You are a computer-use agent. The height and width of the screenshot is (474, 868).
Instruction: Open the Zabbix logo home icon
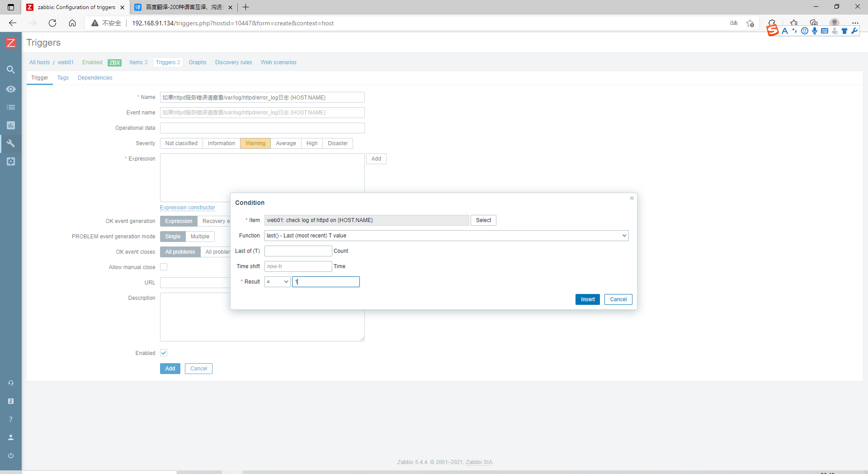tap(11, 43)
